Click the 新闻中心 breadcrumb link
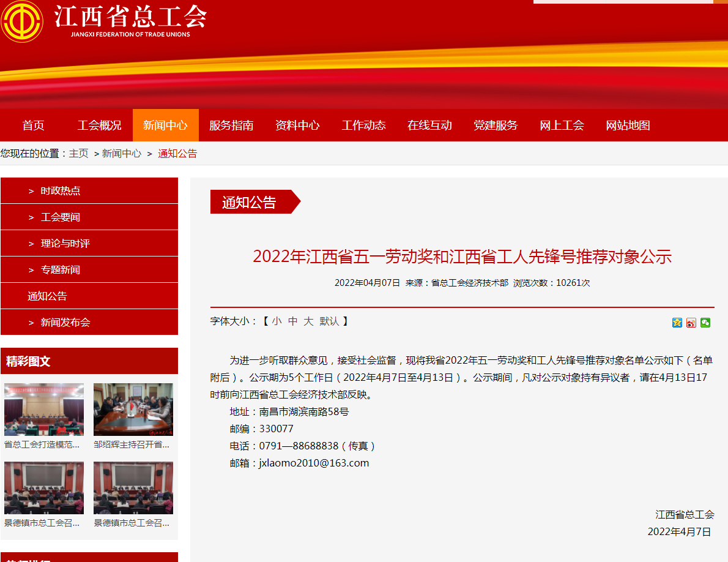The width and height of the screenshot is (728, 562). click(122, 154)
